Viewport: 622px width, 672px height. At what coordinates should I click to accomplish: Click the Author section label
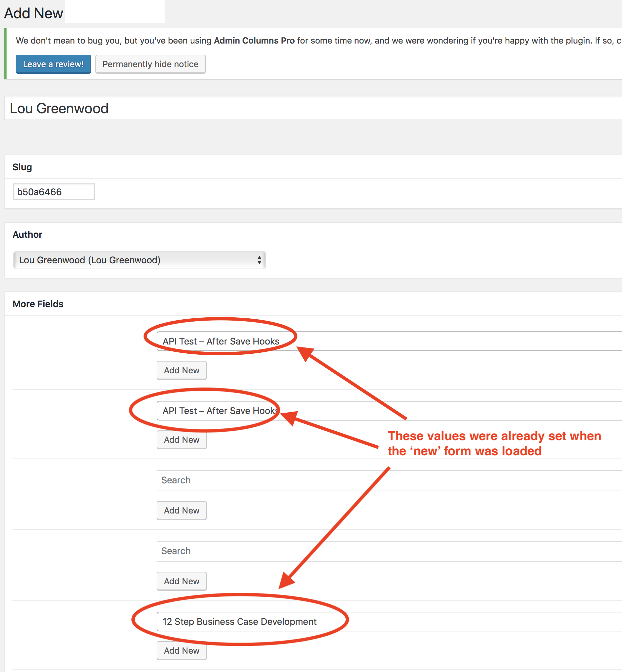pos(27,234)
